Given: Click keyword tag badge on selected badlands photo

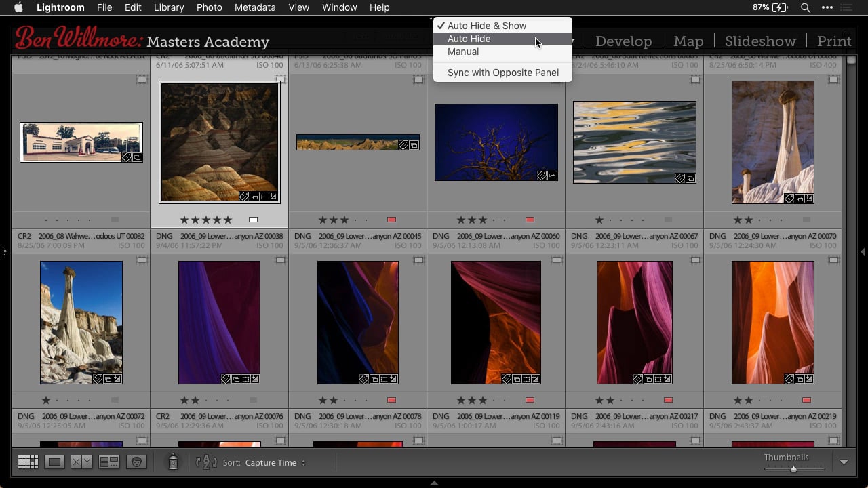Looking at the screenshot, I should click(244, 197).
